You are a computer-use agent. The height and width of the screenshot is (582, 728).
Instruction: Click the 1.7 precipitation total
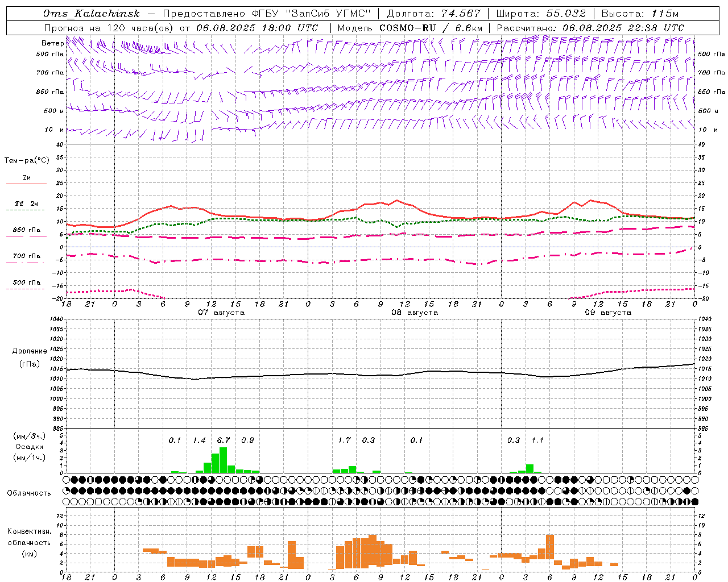click(x=344, y=440)
